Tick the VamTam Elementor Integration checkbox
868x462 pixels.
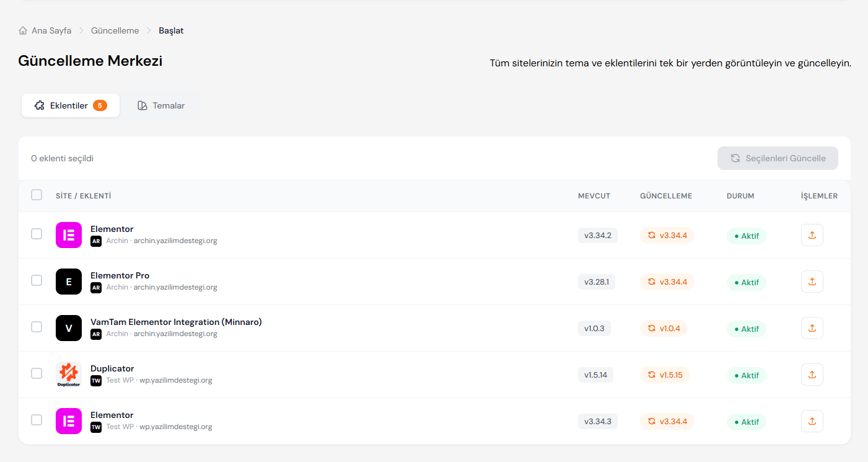(37, 327)
